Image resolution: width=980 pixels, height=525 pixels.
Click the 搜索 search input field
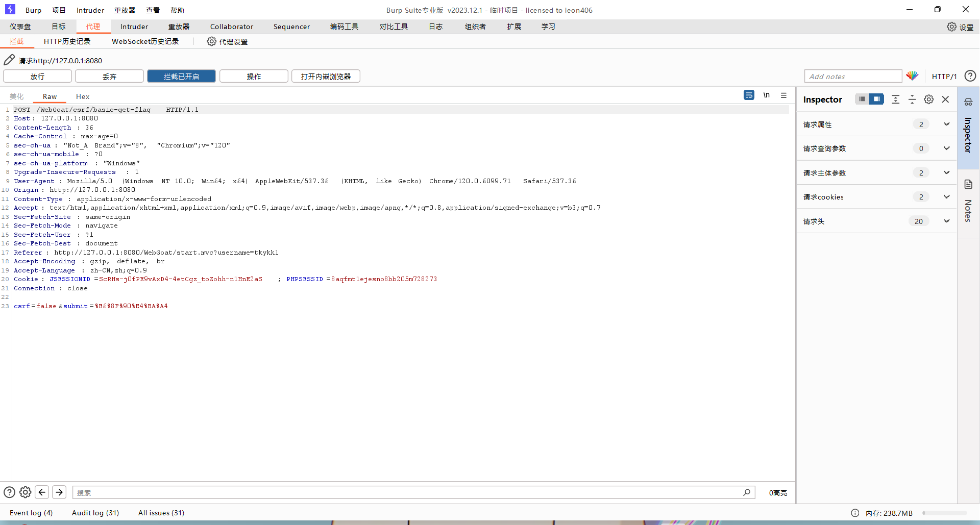[x=413, y=492]
